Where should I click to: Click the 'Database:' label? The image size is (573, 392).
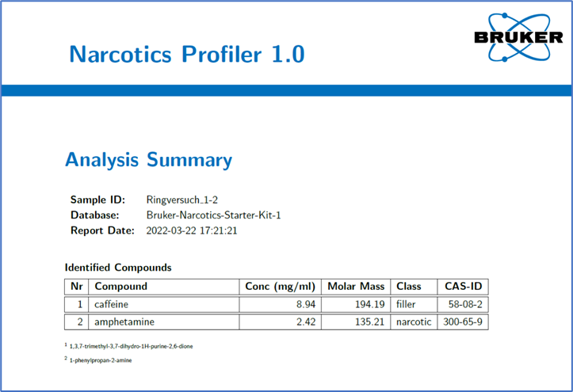coord(94,215)
